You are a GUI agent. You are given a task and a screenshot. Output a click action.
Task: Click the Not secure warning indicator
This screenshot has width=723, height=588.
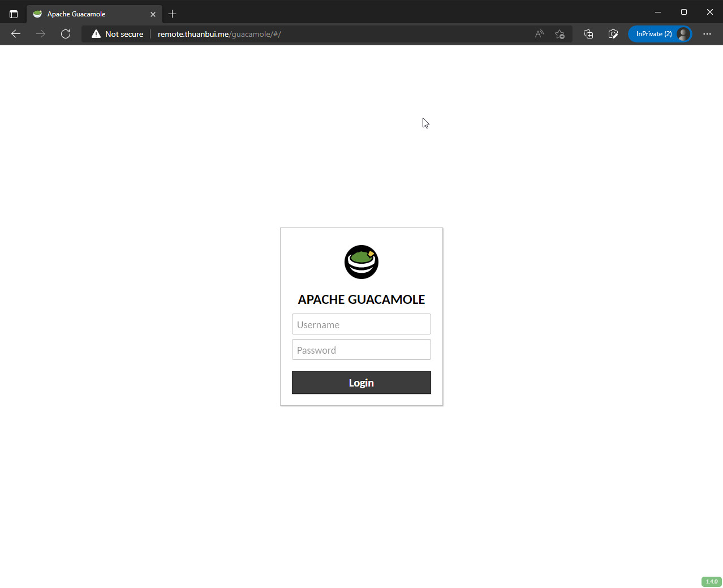(118, 34)
